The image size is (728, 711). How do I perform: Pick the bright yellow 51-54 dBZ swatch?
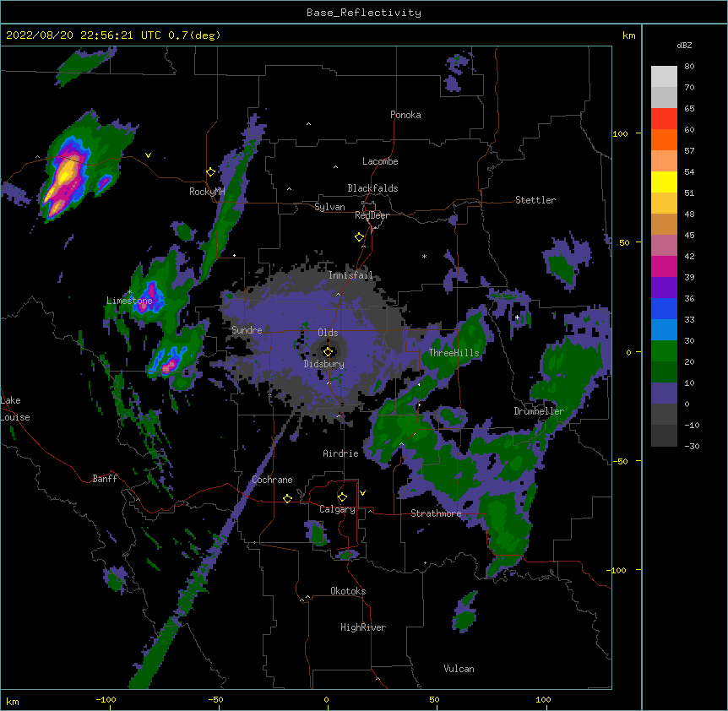(x=664, y=182)
